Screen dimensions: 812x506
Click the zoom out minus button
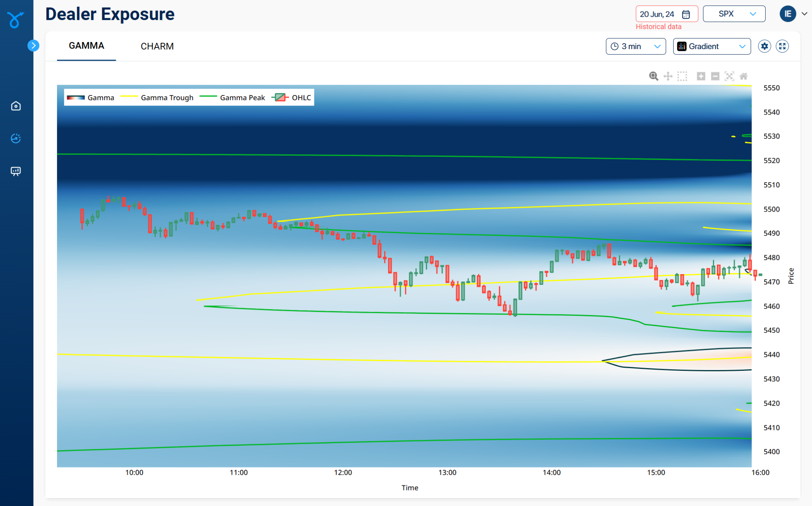tap(715, 76)
